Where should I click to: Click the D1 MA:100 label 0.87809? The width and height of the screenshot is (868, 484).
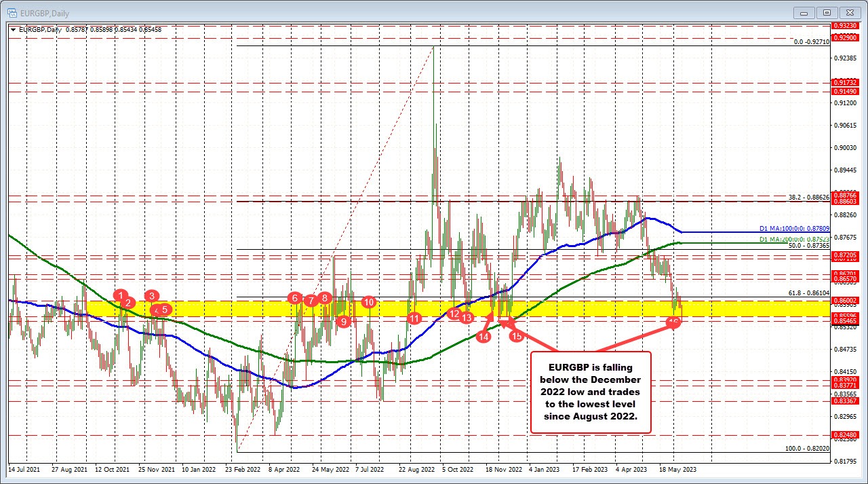coord(794,229)
